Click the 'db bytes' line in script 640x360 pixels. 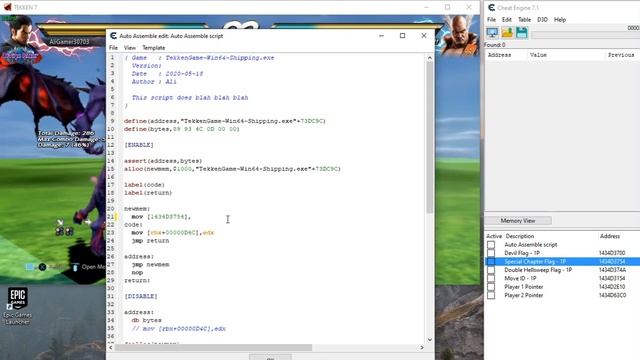(146, 320)
